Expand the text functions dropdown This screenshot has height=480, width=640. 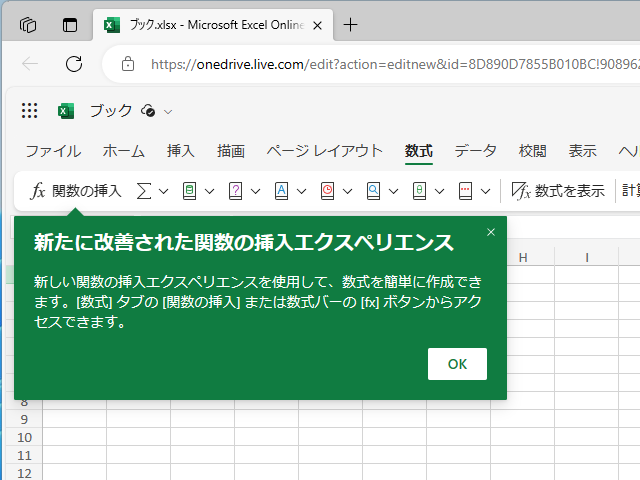point(302,191)
